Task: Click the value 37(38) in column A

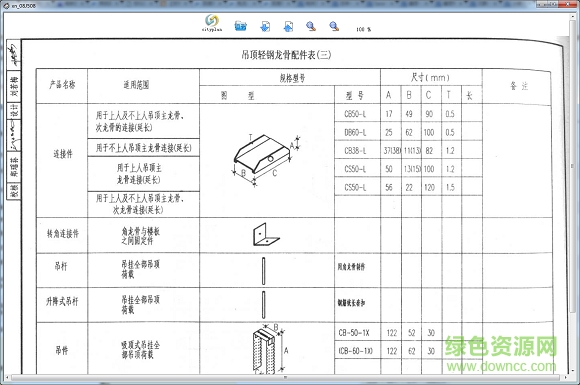Action: [x=391, y=151]
